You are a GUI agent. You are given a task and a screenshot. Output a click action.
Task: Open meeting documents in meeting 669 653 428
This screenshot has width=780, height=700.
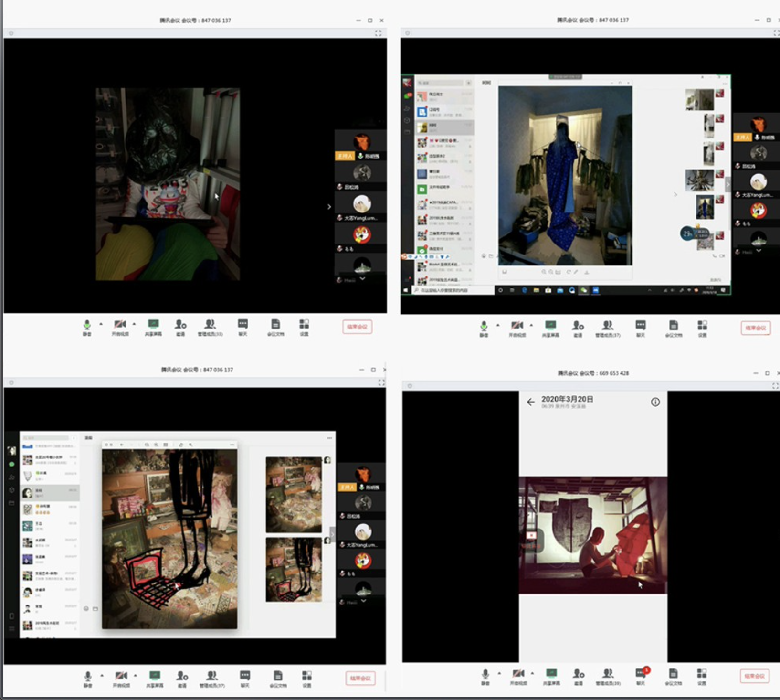point(673,677)
